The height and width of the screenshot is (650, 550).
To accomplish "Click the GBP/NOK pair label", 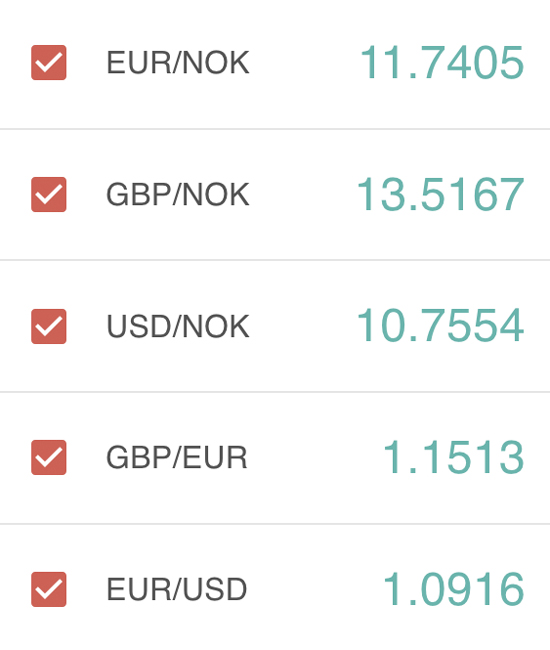I will pos(178,194).
